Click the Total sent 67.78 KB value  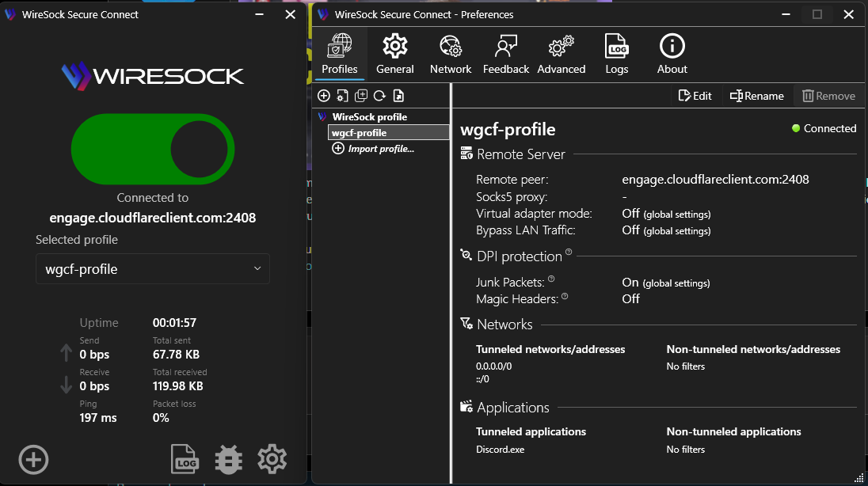pyautogui.click(x=176, y=355)
